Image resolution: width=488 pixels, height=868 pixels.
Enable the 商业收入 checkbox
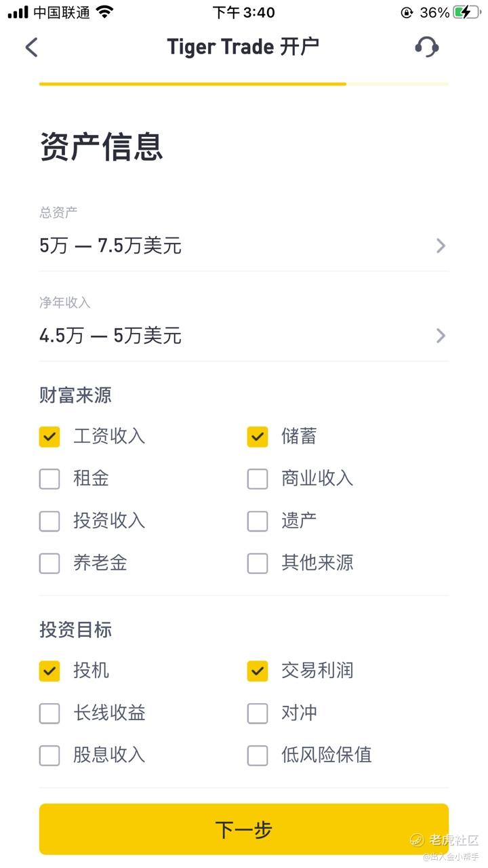click(x=258, y=479)
